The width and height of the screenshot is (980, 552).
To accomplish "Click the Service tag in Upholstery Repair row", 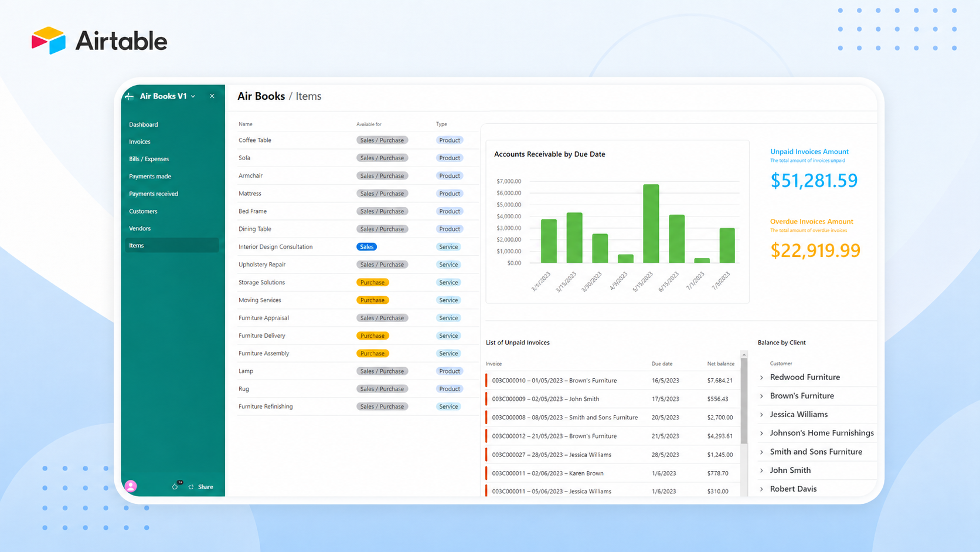I will [448, 265].
